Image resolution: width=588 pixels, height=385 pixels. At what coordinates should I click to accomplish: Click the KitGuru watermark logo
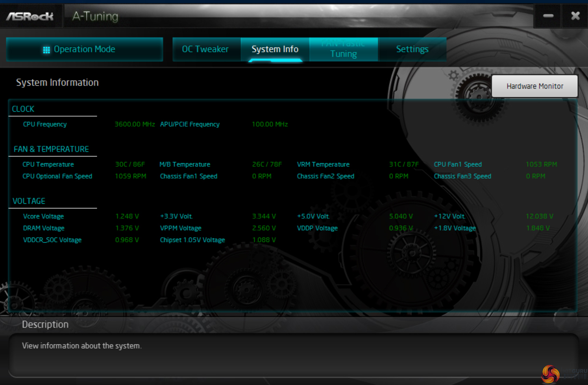click(550, 374)
